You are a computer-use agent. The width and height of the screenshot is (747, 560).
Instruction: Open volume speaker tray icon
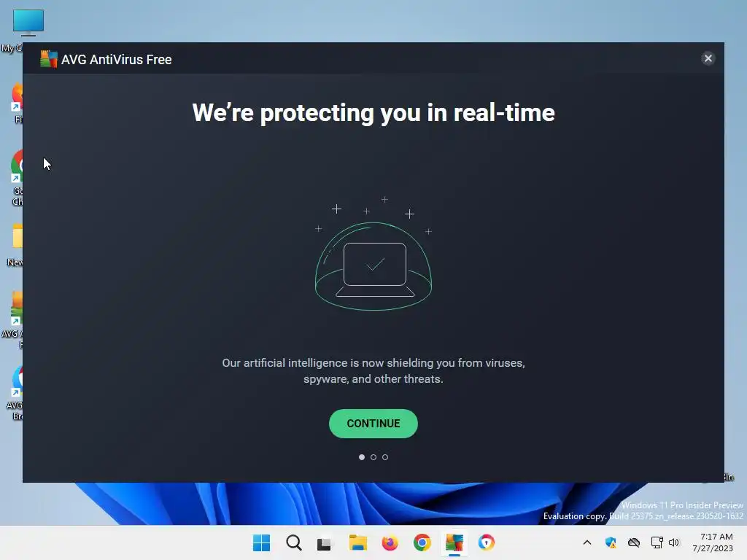673,542
